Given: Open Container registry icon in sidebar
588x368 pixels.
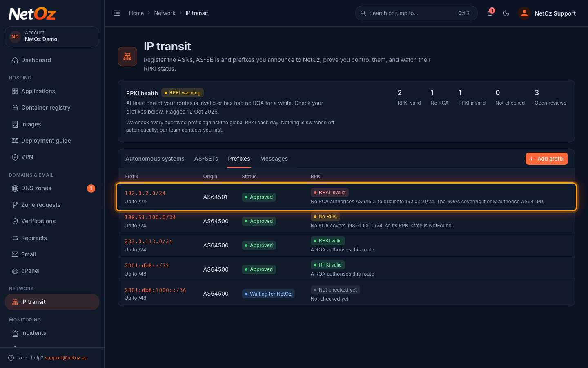Looking at the screenshot, I should [15, 108].
